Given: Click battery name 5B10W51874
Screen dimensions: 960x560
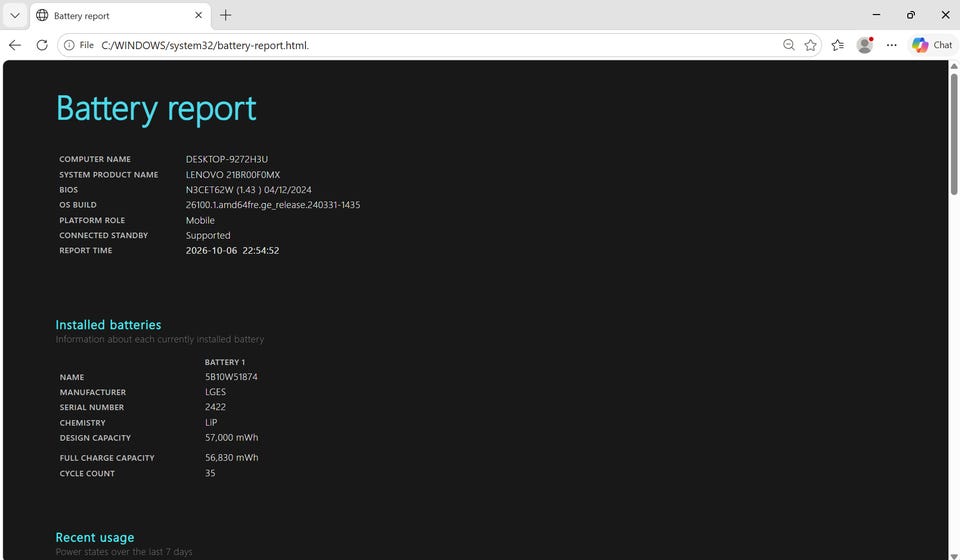Looking at the screenshot, I should [231, 377].
